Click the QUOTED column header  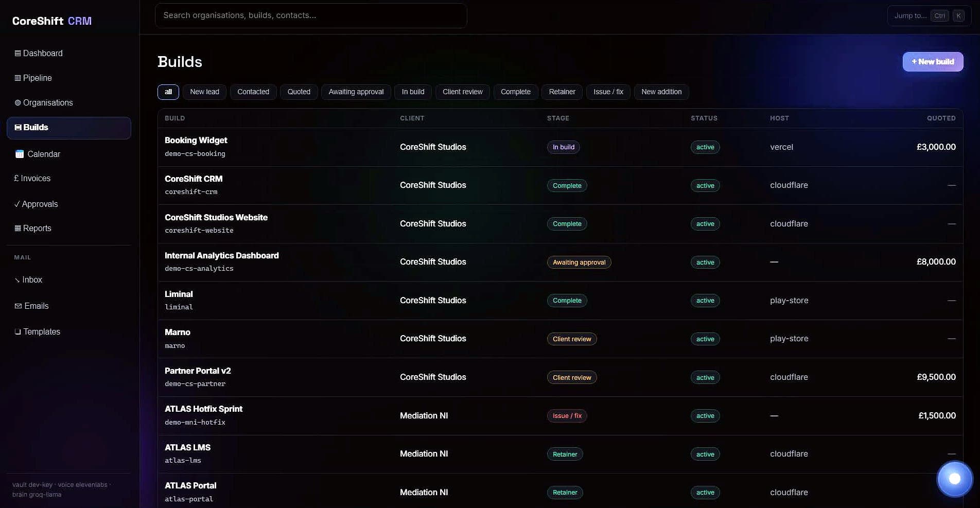tap(941, 118)
